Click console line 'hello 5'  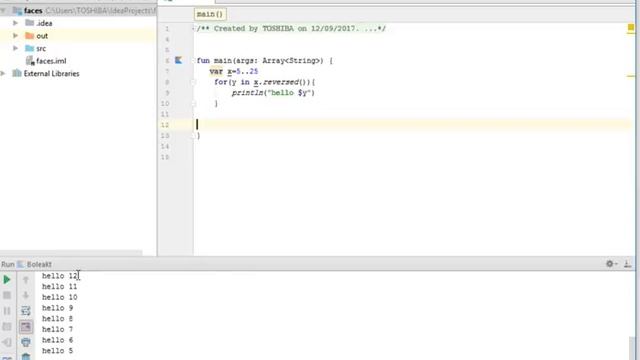[x=58, y=351]
